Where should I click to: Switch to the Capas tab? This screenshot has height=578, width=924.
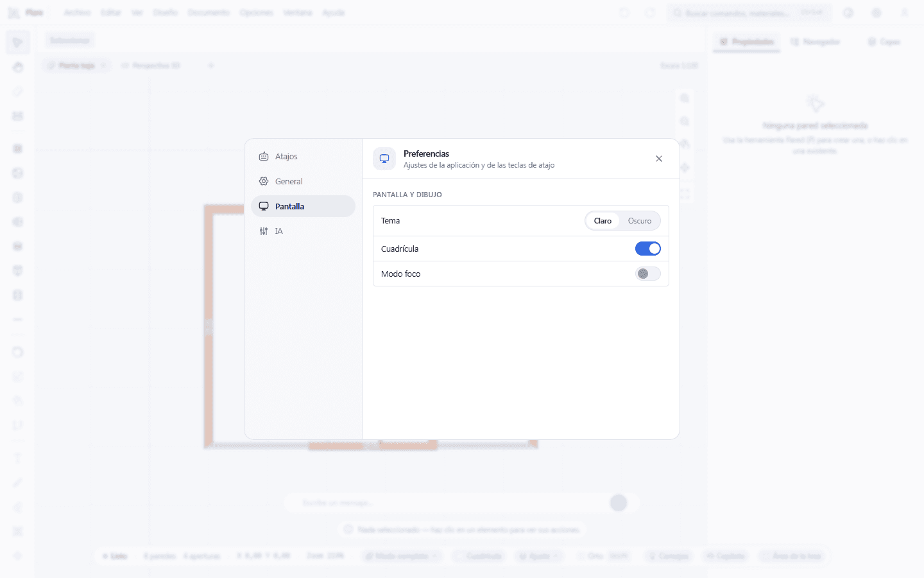[884, 42]
